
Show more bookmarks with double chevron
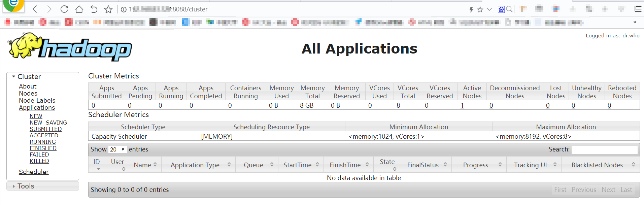[x=635, y=22]
